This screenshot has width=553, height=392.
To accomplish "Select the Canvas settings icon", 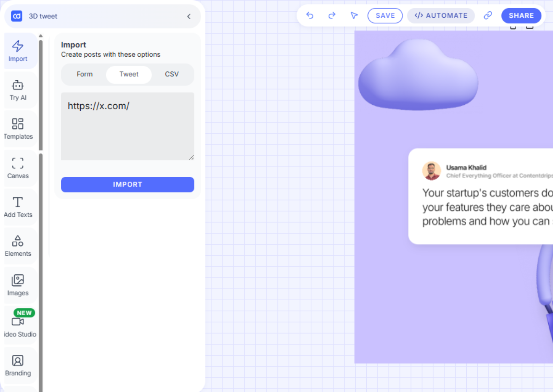I will click(x=18, y=168).
